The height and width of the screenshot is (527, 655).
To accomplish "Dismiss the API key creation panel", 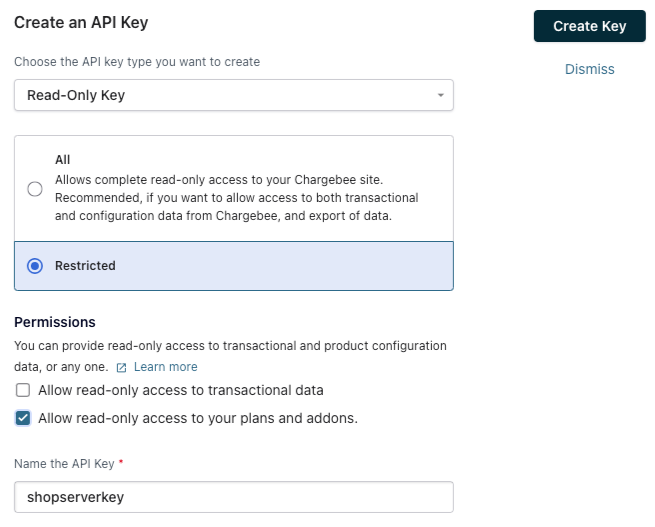I will tap(589, 69).
